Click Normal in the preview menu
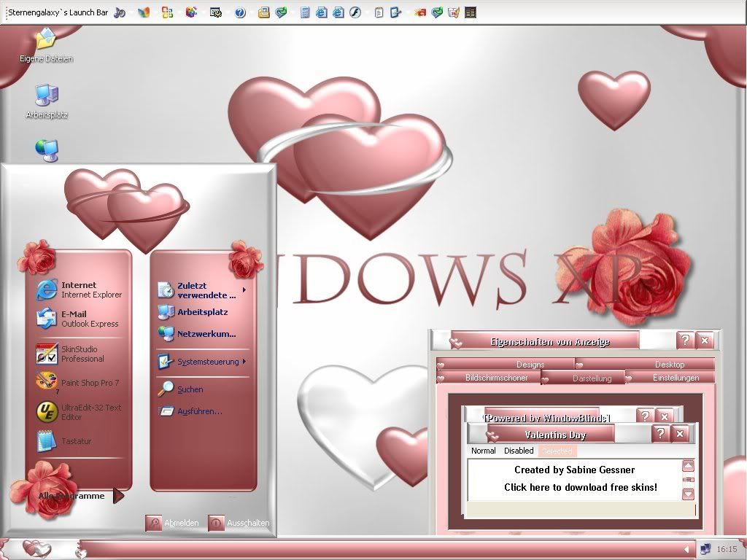Viewport: 747px width, 560px height. coord(484,451)
